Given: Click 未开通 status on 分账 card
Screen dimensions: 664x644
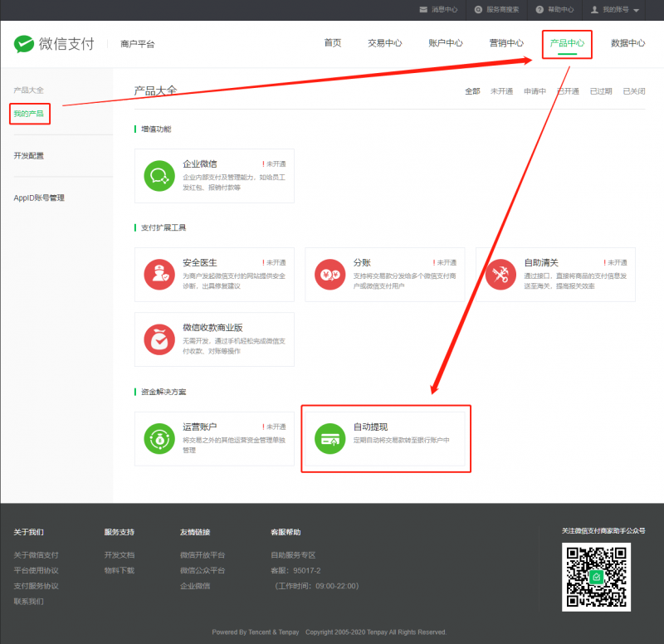Looking at the screenshot, I should click(x=445, y=262).
